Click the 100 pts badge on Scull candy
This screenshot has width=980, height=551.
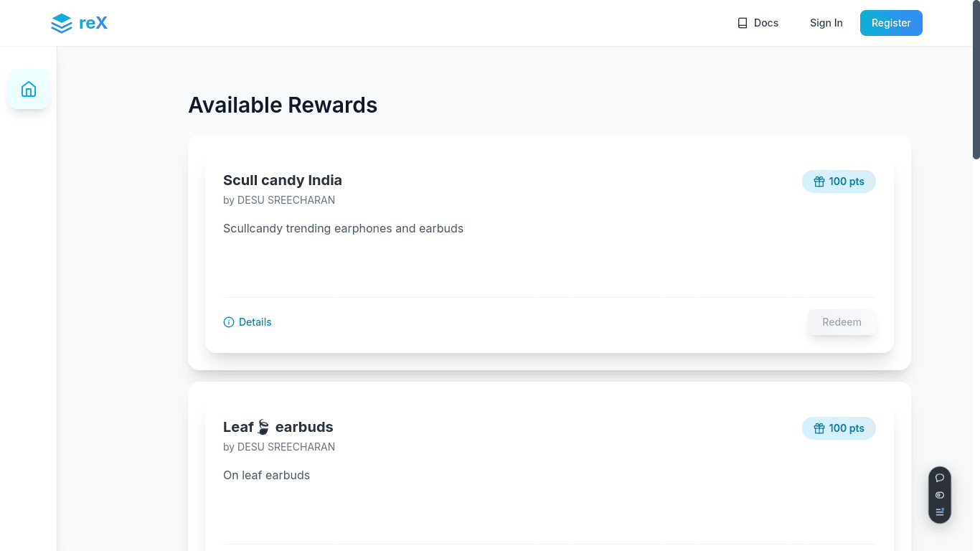(839, 182)
